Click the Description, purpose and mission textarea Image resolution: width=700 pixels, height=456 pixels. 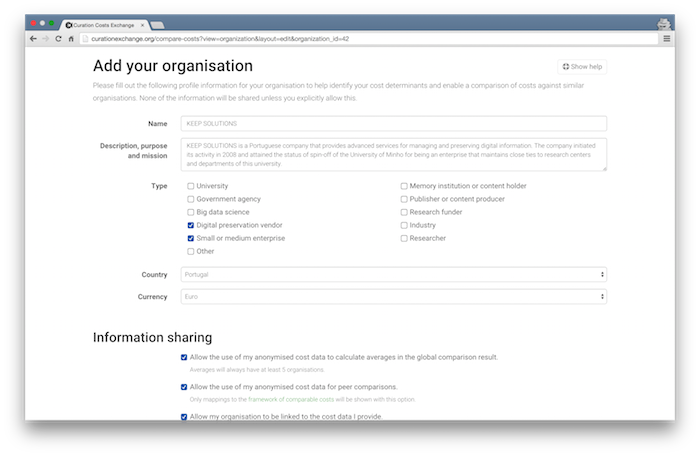pyautogui.click(x=393, y=155)
